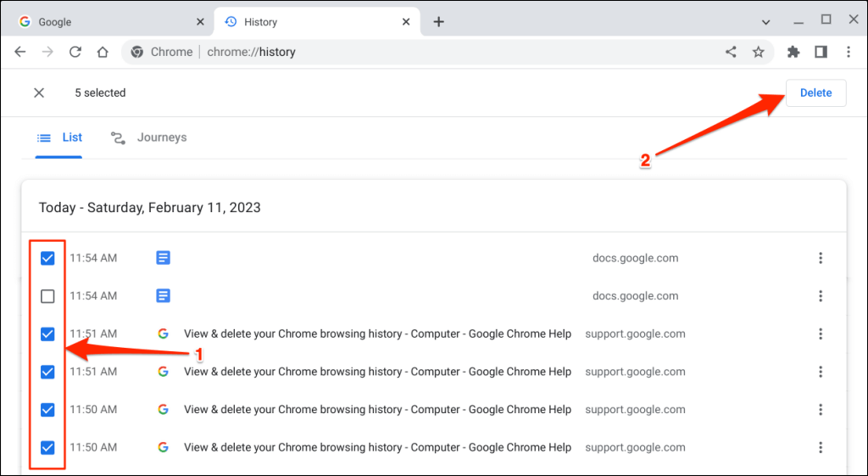The height and width of the screenshot is (476, 868).
Task: Open more actions for the last 11:50 AM entry
Action: point(821,447)
